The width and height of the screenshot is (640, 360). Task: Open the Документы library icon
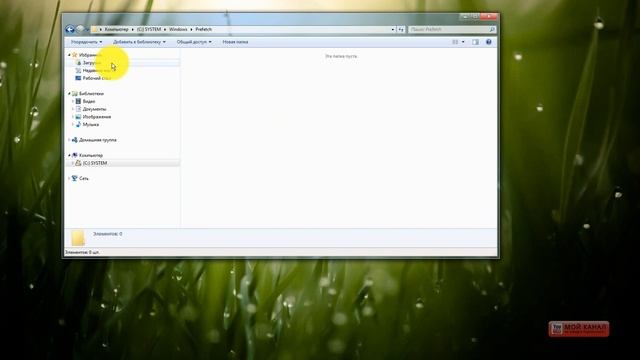(x=78, y=109)
